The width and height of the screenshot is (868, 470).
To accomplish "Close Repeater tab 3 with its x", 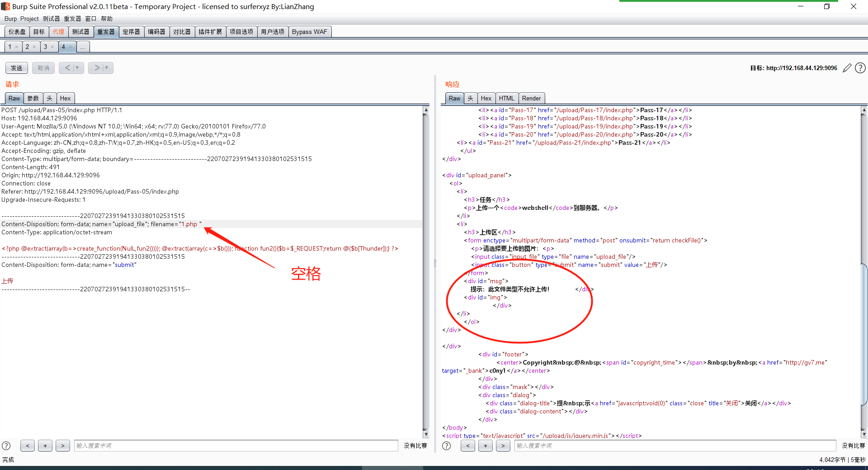I will pos(52,47).
